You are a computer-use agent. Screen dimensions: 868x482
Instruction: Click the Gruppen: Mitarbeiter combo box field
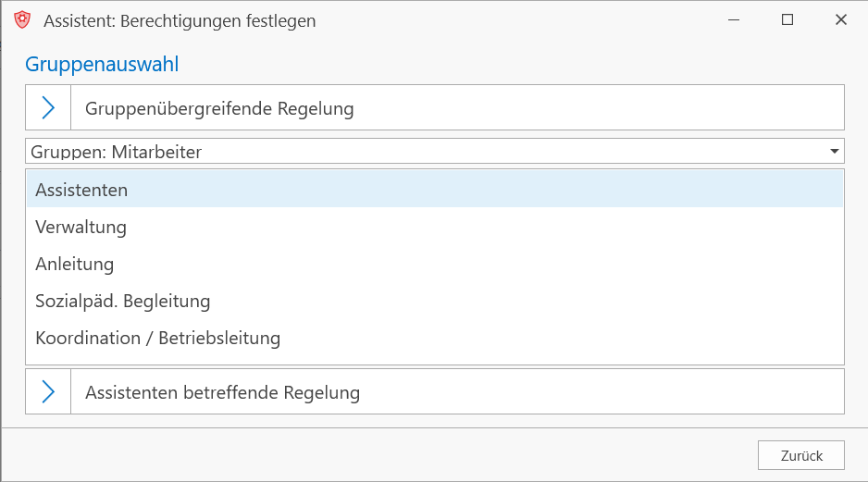(x=435, y=151)
